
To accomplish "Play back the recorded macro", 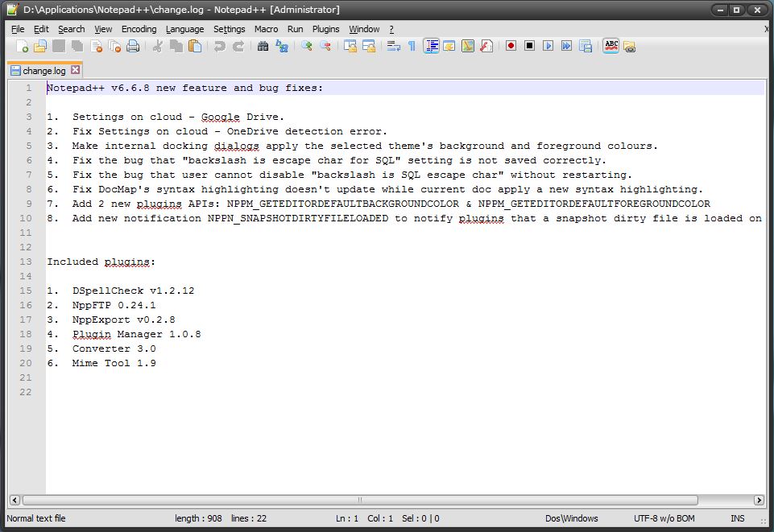I will coord(548,46).
